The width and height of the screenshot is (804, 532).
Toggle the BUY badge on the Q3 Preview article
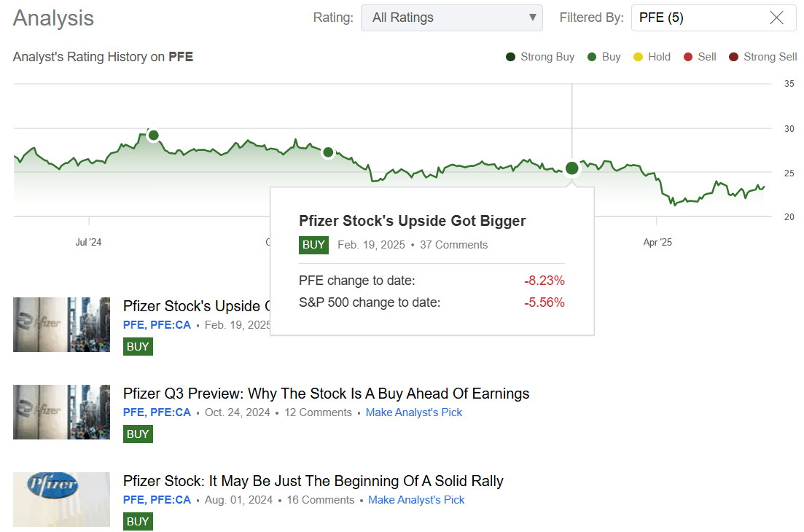[138, 434]
